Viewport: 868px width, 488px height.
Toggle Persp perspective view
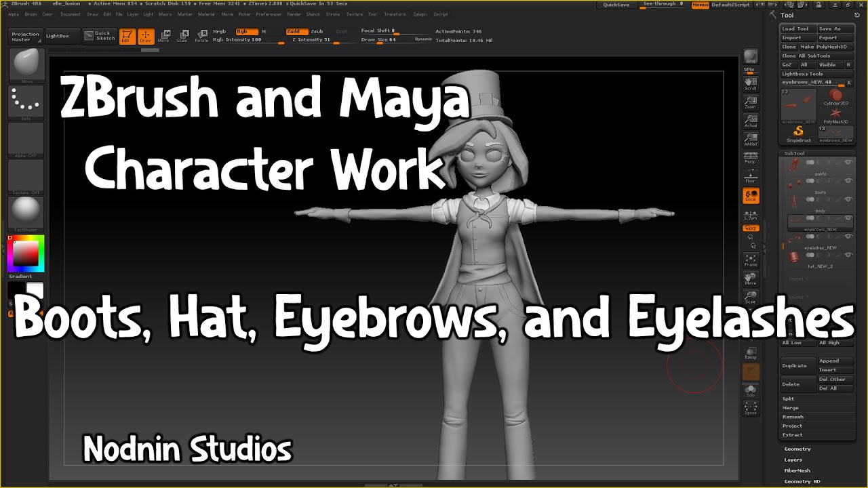pyautogui.click(x=751, y=157)
